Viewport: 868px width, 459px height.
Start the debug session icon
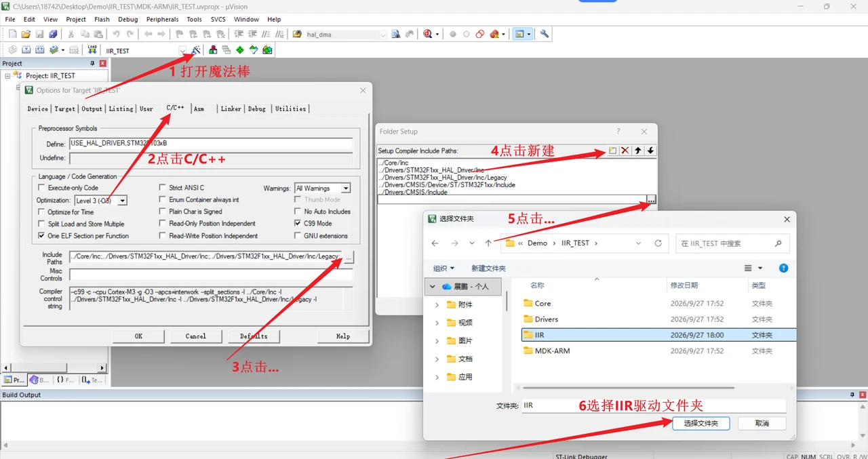point(428,34)
